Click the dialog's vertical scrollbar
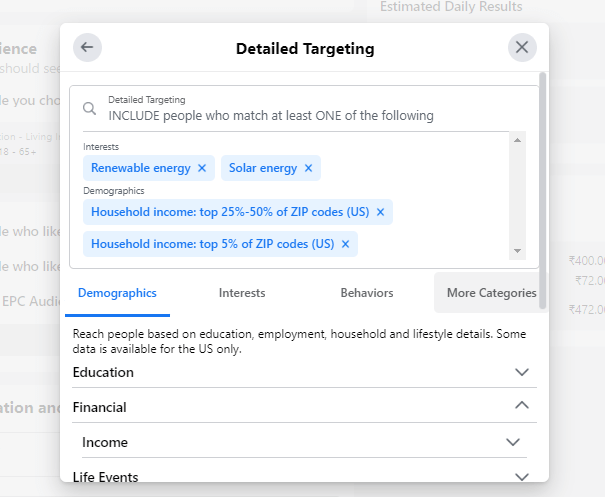The height and width of the screenshot is (497, 605). click(543, 191)
